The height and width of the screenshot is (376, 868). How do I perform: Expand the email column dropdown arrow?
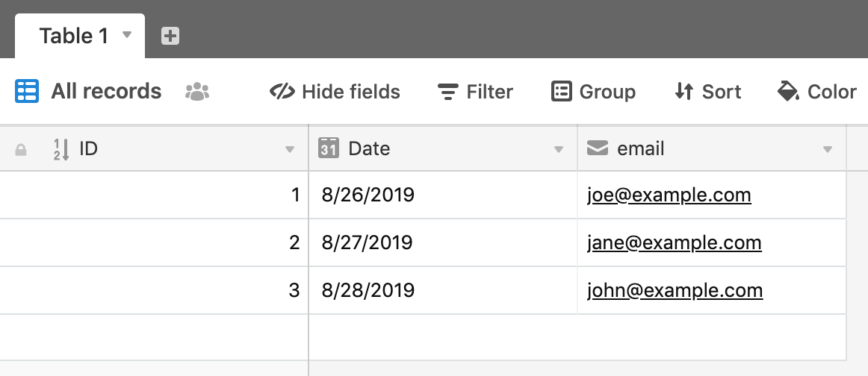click(x=828, y=149)
